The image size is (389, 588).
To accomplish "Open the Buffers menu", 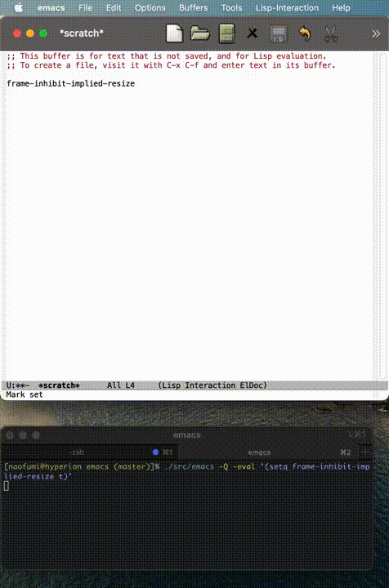I will coord(193,8).
